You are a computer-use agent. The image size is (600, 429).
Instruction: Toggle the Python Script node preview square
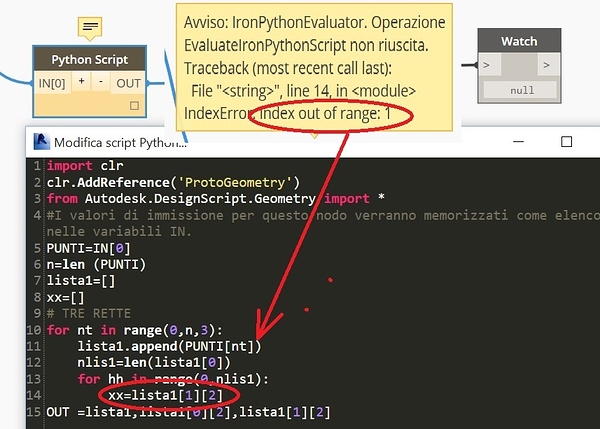134,106
